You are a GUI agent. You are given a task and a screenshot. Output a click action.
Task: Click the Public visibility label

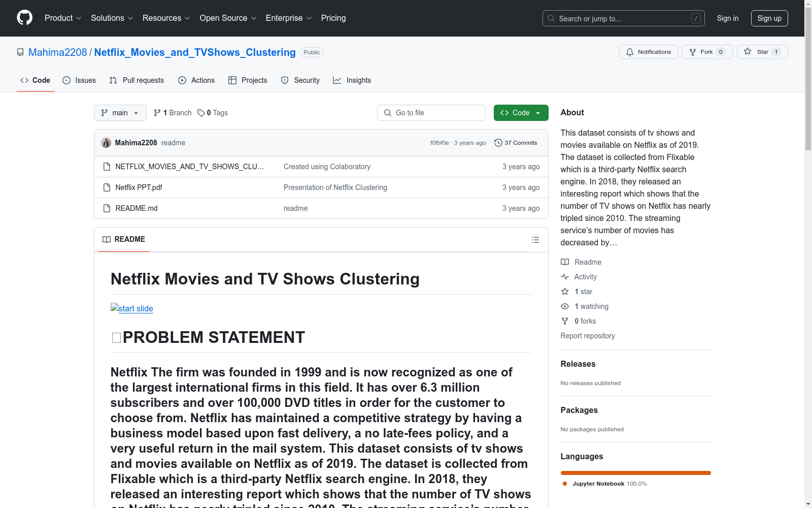coord(312,52)
